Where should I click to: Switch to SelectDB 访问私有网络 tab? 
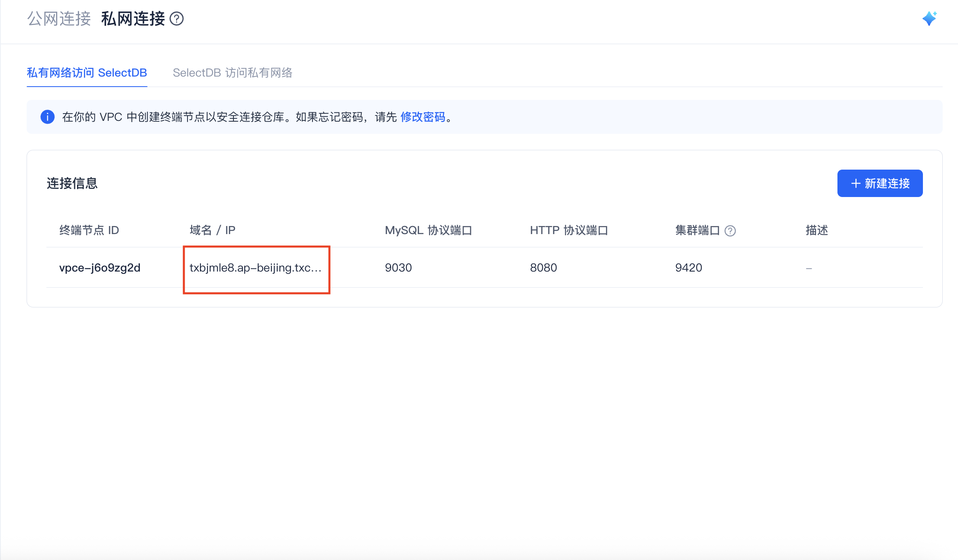pos(233,73)
